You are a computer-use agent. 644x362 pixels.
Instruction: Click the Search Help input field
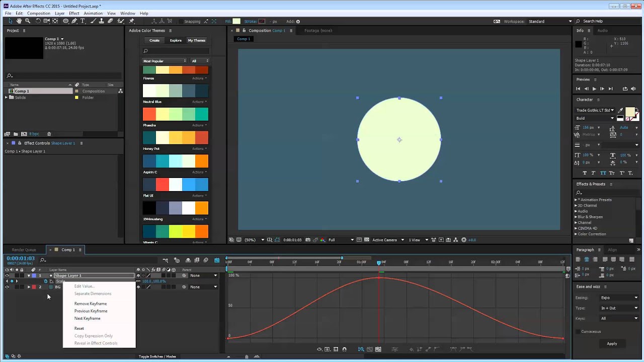609,21
